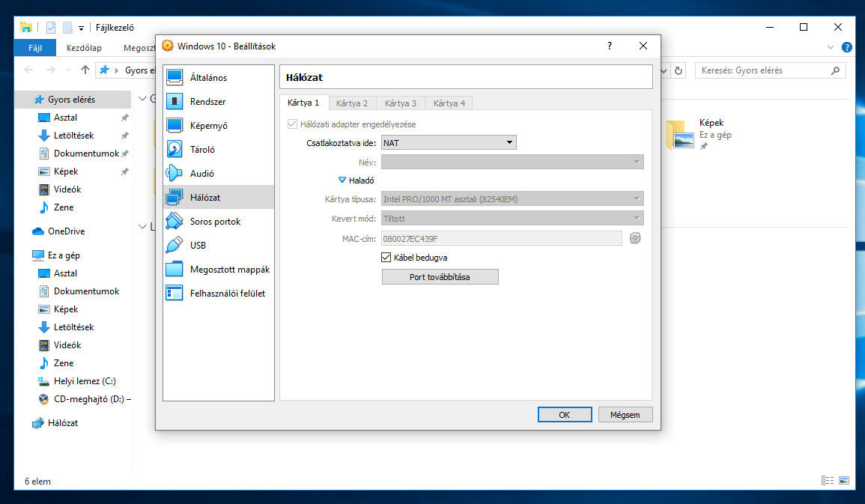Open the Kevert mód dropdown
Image resolution: width=865 pixels, height=504 pixels.
pos(512,219)
